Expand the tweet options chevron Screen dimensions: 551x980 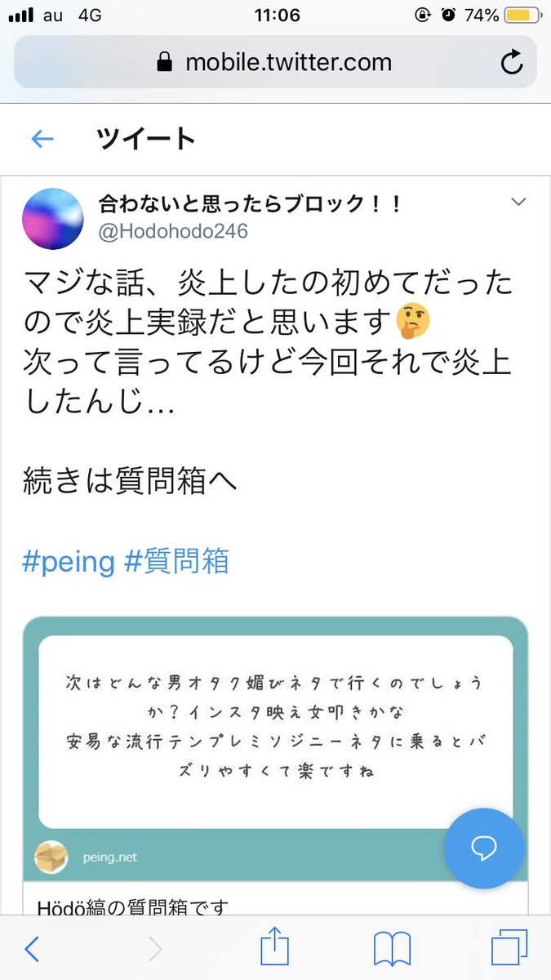pos(518,202)
